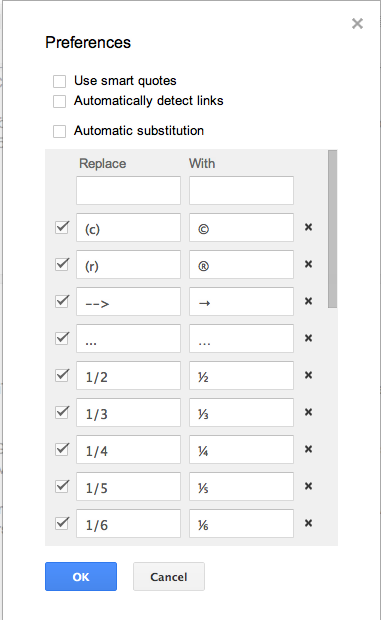Delete the 1/6 fraction substitution

[308, 523]
